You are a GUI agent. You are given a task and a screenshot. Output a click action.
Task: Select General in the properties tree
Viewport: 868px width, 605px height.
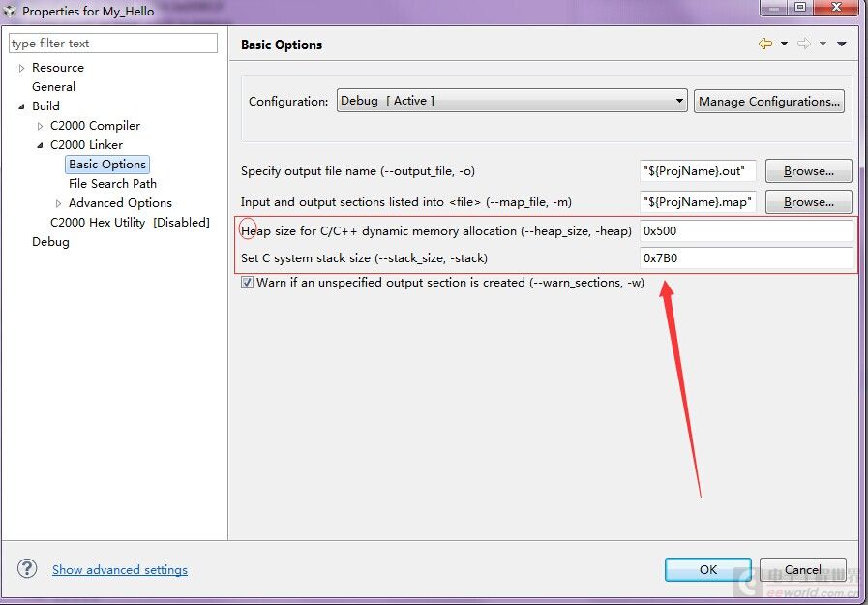pos(53,87)
